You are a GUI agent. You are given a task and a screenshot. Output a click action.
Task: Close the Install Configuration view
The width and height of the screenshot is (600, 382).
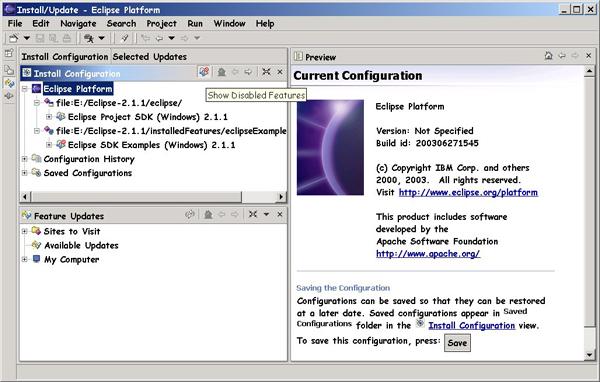pyautogui.click(x=280, y=72)
